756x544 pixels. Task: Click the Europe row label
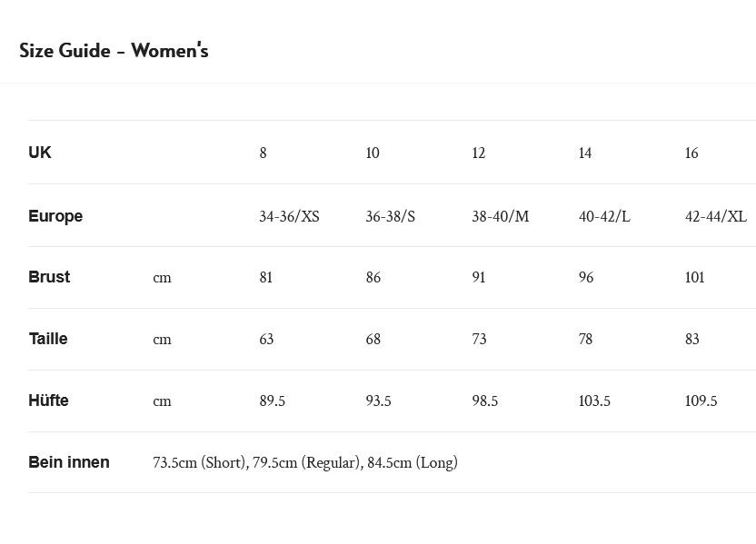point(55,216)
